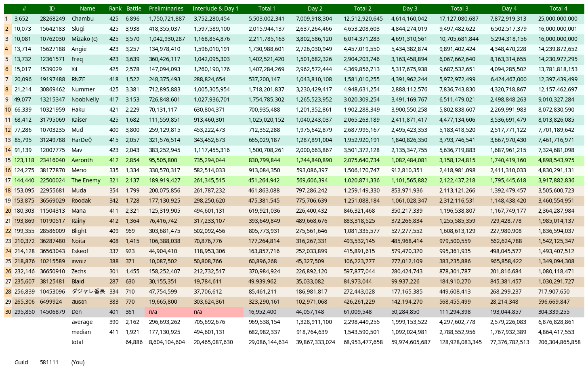Click the name cell 'Roodak'
This screenshot has width=588, height=372.
point(81,201)
